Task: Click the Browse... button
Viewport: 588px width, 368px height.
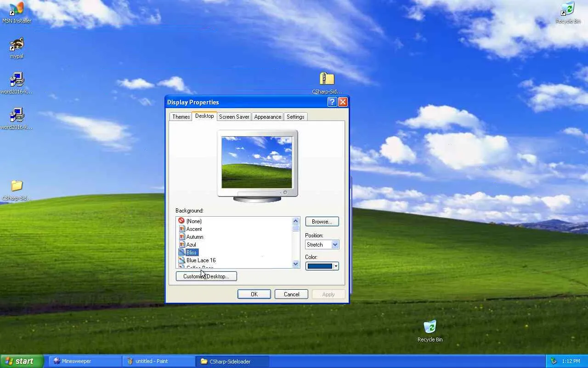Action: pos(322,222)
